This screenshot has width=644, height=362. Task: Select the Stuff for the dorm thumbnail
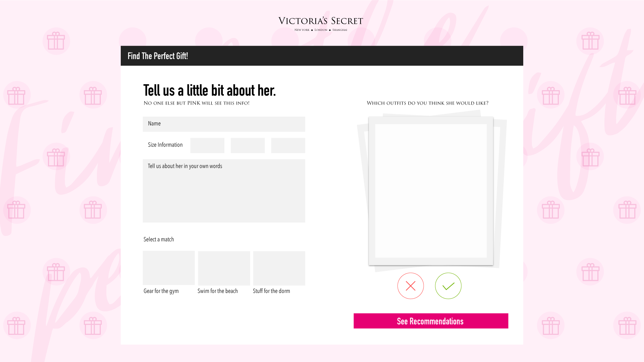[279, 268]
